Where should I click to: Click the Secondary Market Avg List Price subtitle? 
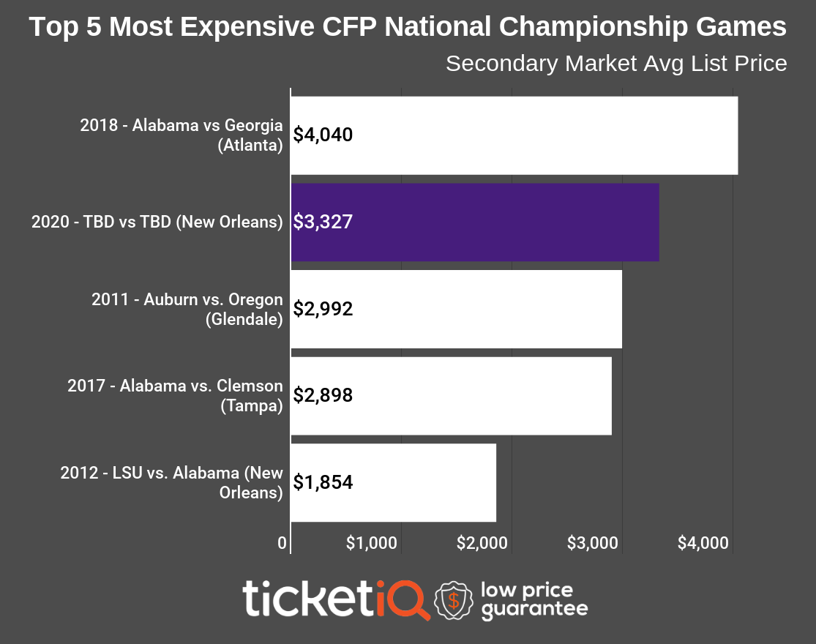pyautogui.click(x=616, y=64)
